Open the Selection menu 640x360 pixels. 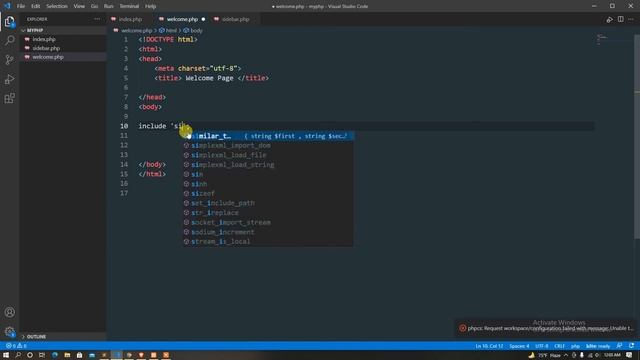(x=57, y=6)
